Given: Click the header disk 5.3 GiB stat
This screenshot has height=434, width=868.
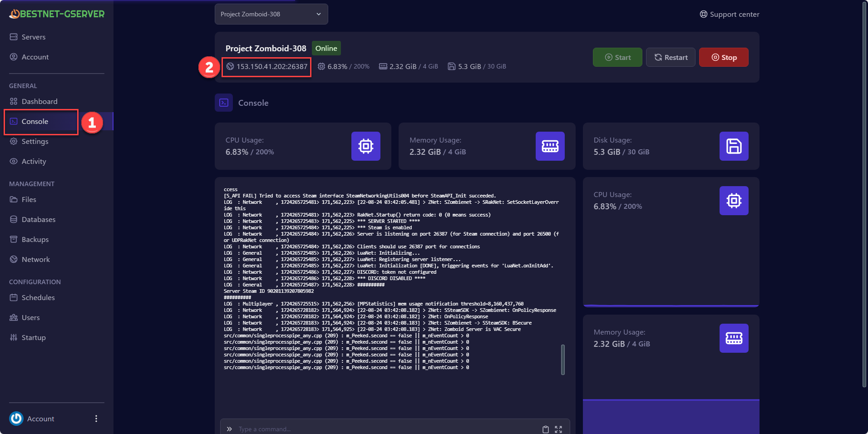Looking at the screenshot, I should 477,66.
